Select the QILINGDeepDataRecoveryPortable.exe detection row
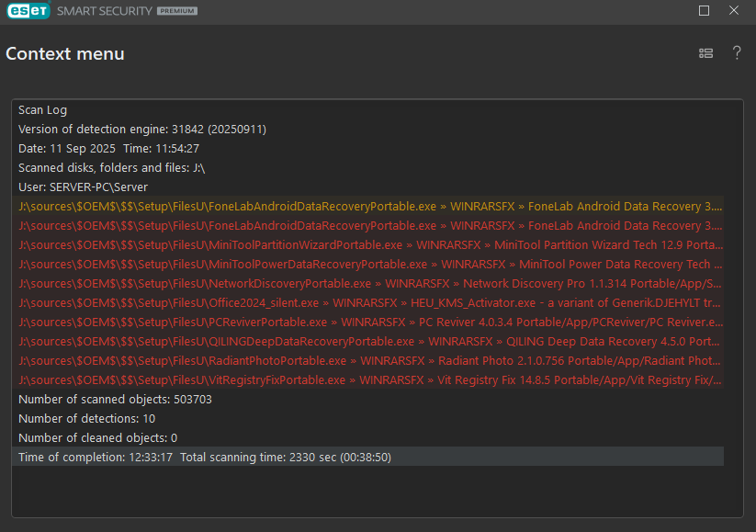The width and height of the screenshot is (756, 532). tap(367, 342)
